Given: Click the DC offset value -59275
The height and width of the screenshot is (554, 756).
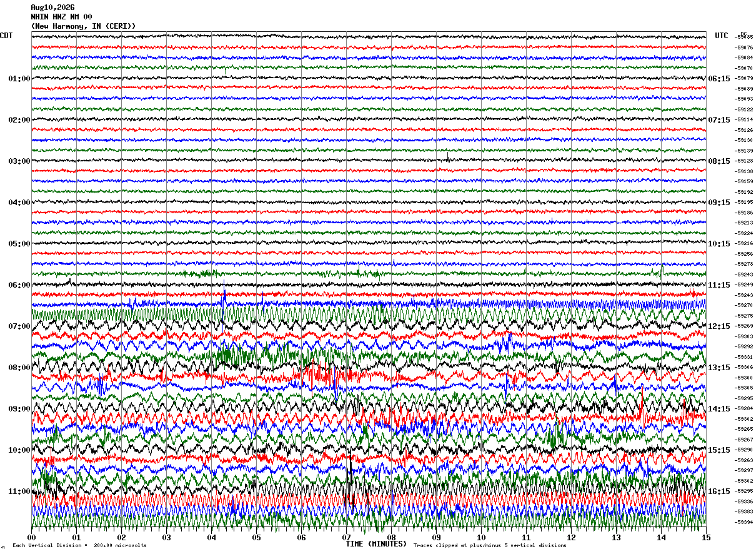Looking at the screenshot, I should [745, 316].
